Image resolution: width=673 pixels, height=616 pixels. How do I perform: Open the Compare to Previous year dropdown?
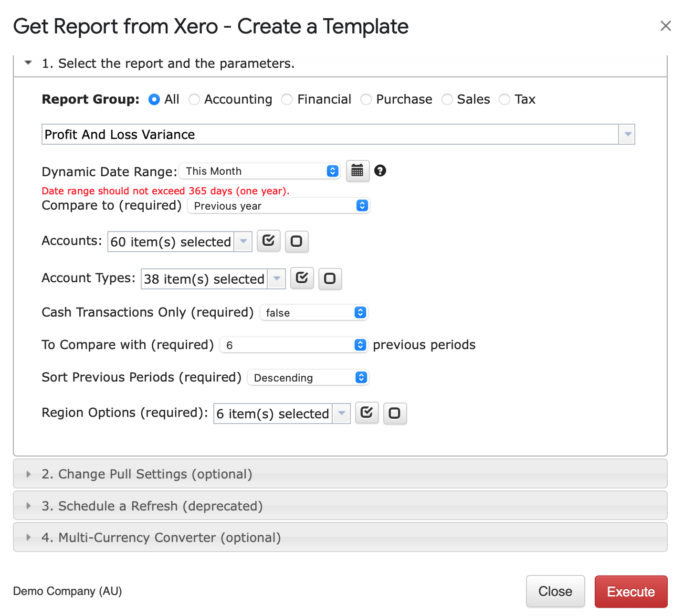point(279,206)
